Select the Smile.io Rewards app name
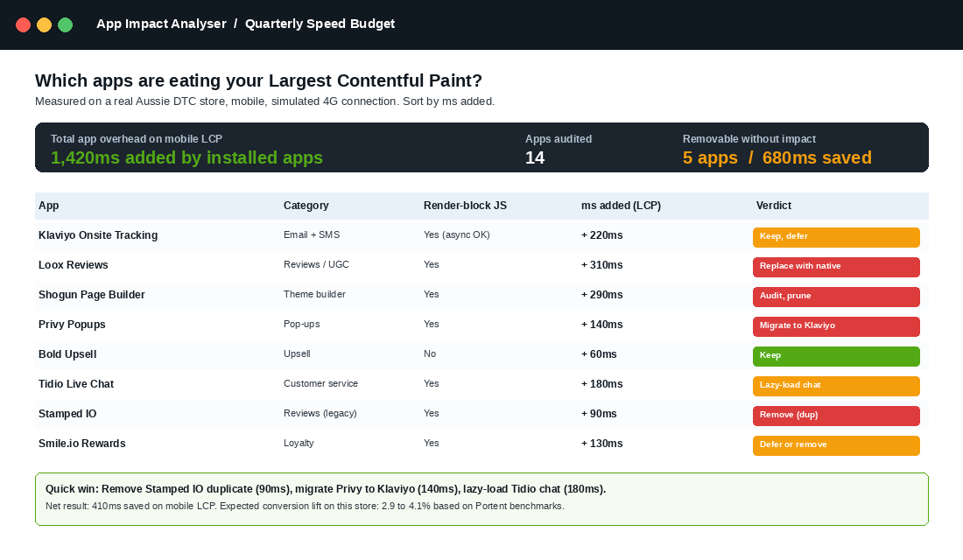This screenshot has height=560, width=963. 81,444
